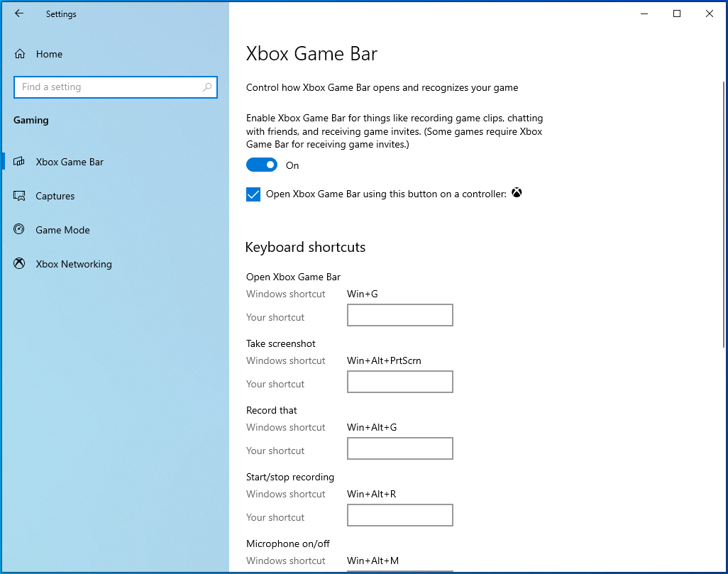Screen dimensions: 728x574
Task: Click the Home icon in sidebar
Action: point(20,54)
